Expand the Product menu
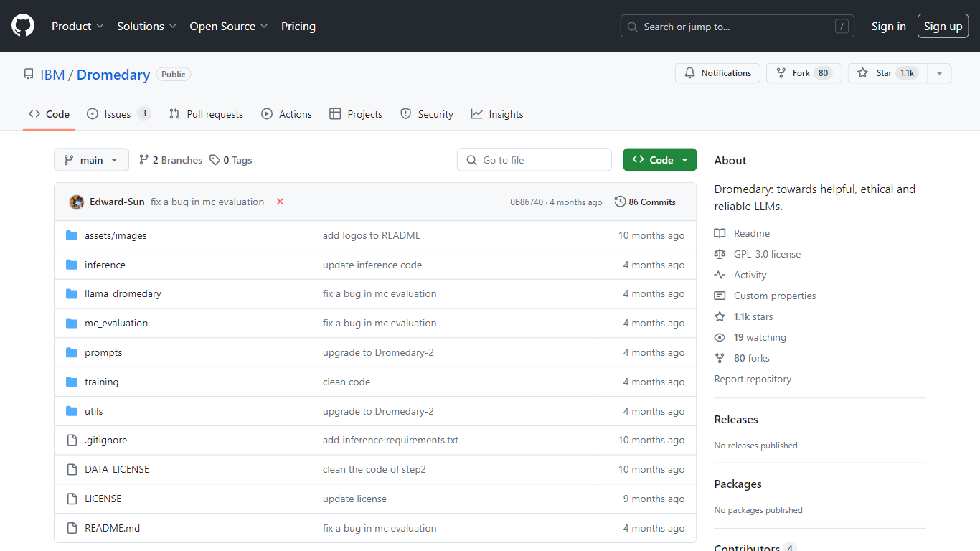The width and height of the screenshot is (980, 551). pos(77,26)
